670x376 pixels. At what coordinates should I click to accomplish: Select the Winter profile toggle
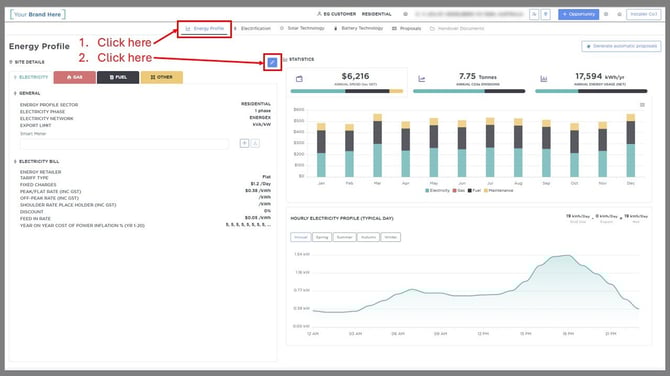click(x=391, y=237)
